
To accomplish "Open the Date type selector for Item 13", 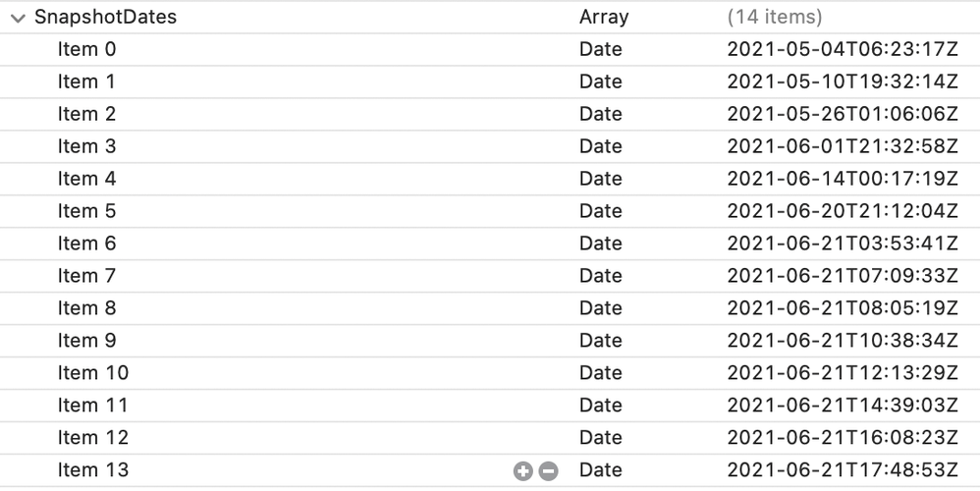I will click(x=601, y=469).
